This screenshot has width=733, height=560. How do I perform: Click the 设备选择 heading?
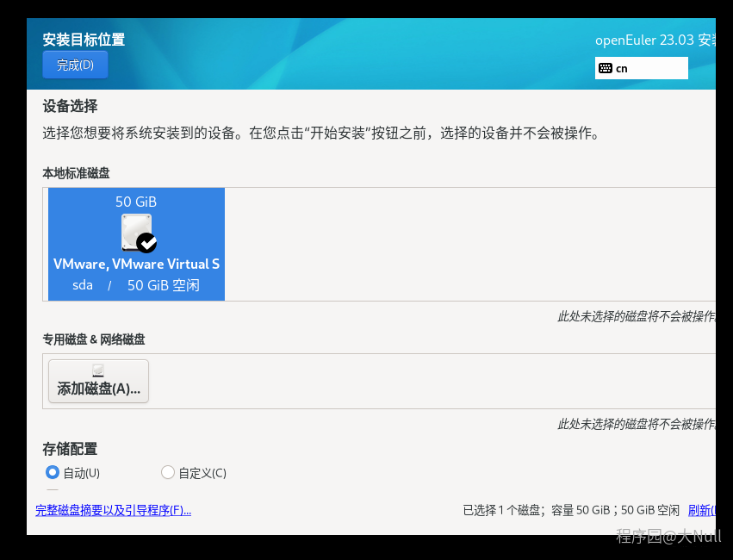tap(70, 106)
